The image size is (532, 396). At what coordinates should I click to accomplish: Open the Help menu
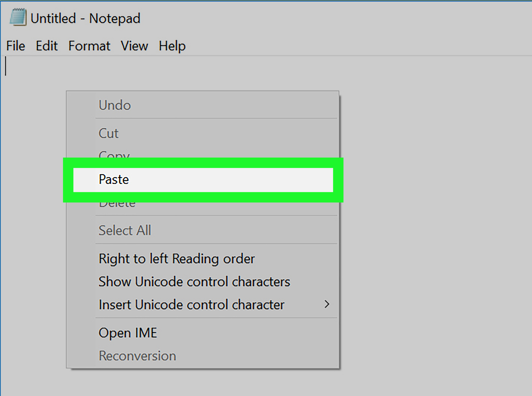[172, 46]
